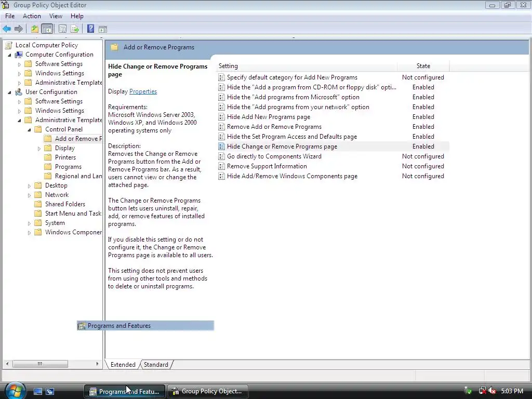This screenshot has height=399, width=532.
Task: Open the Help menu
Action: (77, 16)
